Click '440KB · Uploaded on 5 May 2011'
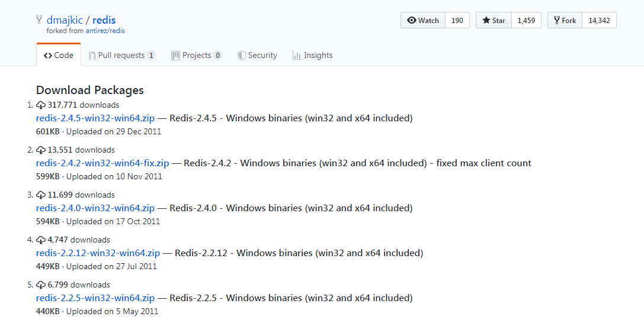Screen dimensions: 644x323 click(97, 312)
